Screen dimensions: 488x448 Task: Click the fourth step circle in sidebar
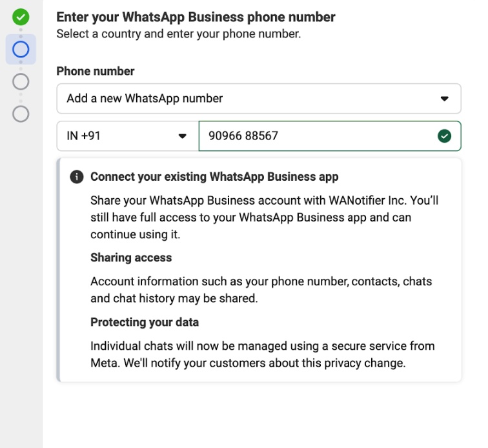21,114
